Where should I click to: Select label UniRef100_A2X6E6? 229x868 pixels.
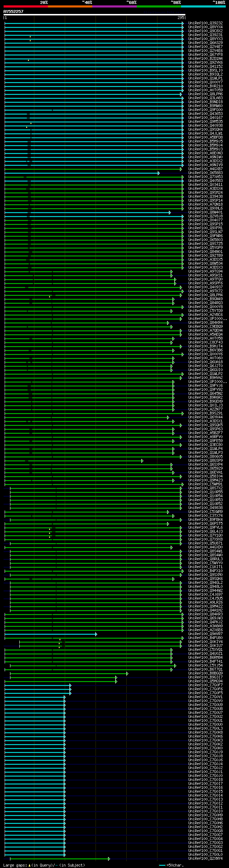[x=205, y=630]
